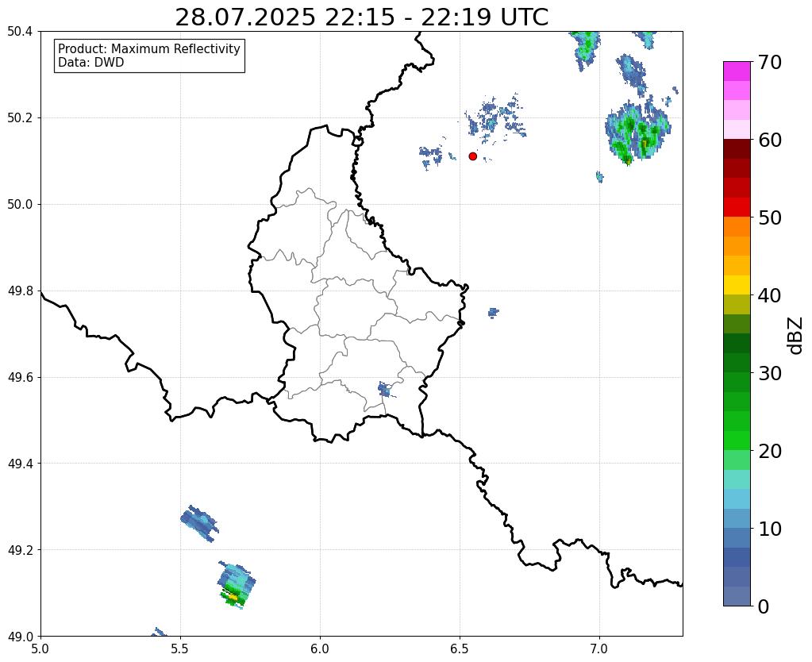Click the latitude tick label 49.8
The image size is (812, 662).
point(20,291)
